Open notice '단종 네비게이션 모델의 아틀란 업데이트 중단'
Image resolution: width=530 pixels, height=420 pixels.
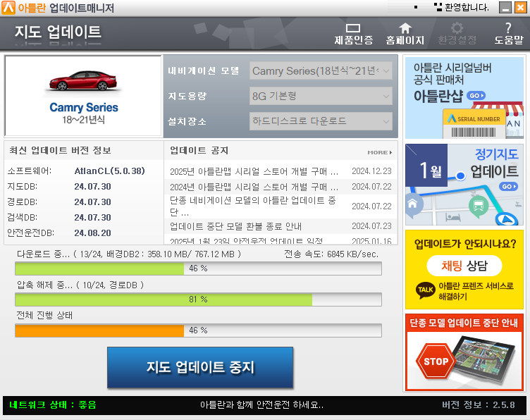(253, 206)
